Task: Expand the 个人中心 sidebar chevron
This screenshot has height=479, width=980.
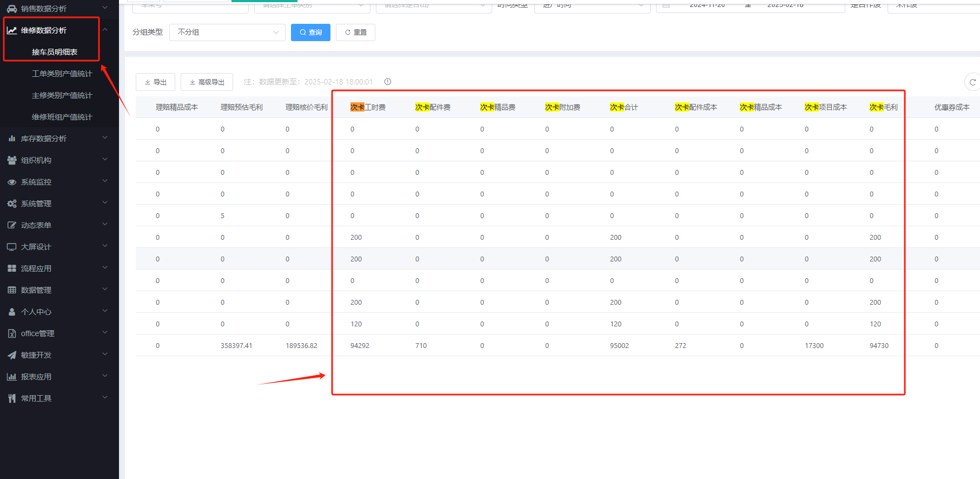Action: (105, 311)
